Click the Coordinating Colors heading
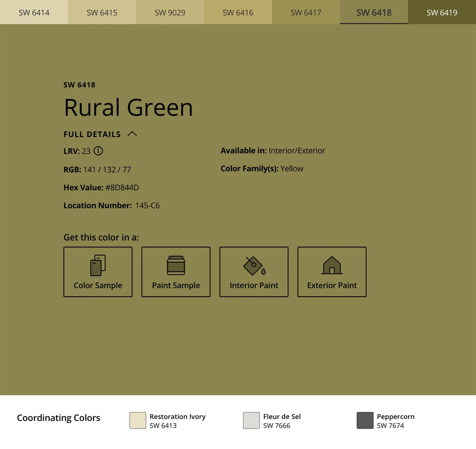Screen dimensions: 476x449 point(59,418)
